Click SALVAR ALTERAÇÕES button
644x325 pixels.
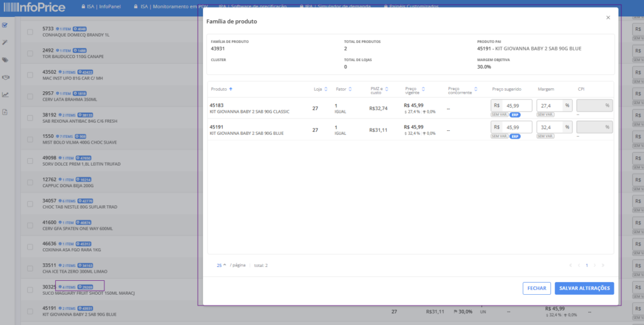click(584, 288)
